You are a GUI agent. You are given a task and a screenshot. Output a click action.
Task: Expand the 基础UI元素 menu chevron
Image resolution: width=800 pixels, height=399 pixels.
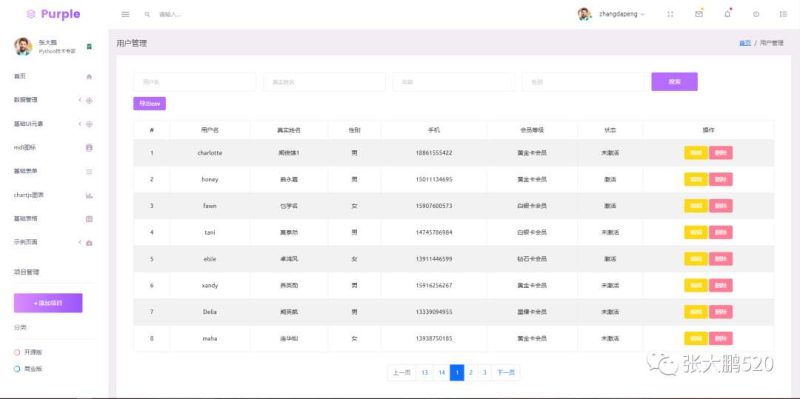[x=80, y=124]
